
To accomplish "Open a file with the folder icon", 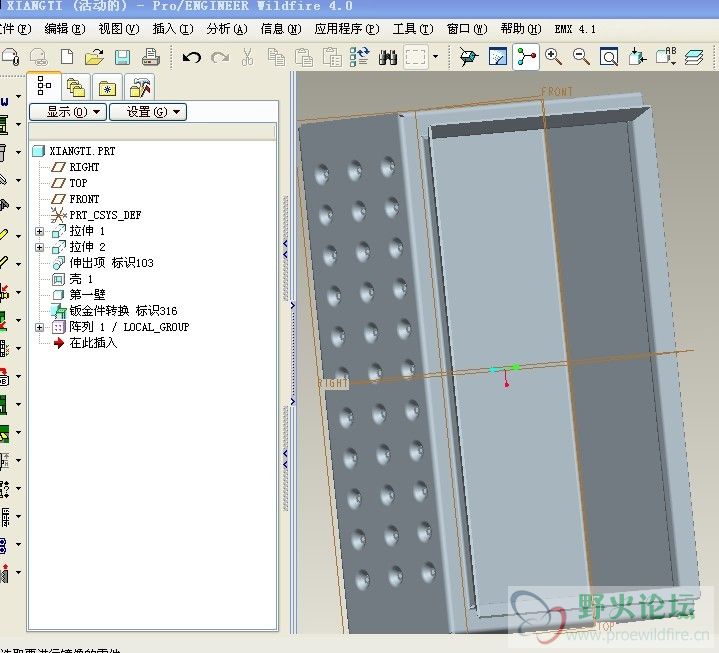I will (94, 57).
